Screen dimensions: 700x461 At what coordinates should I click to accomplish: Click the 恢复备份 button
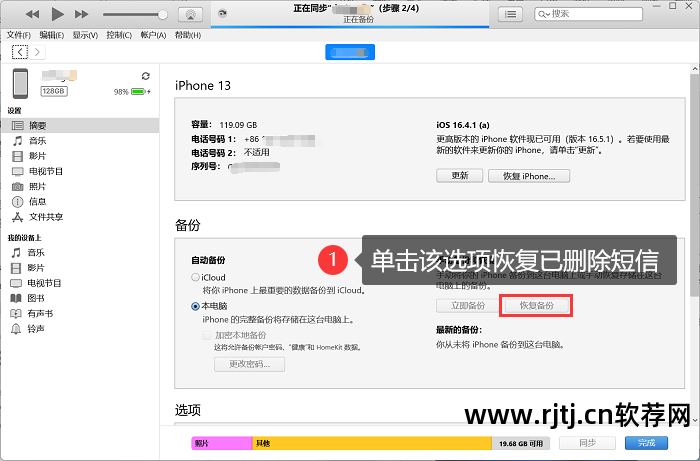tap(537, 306)
